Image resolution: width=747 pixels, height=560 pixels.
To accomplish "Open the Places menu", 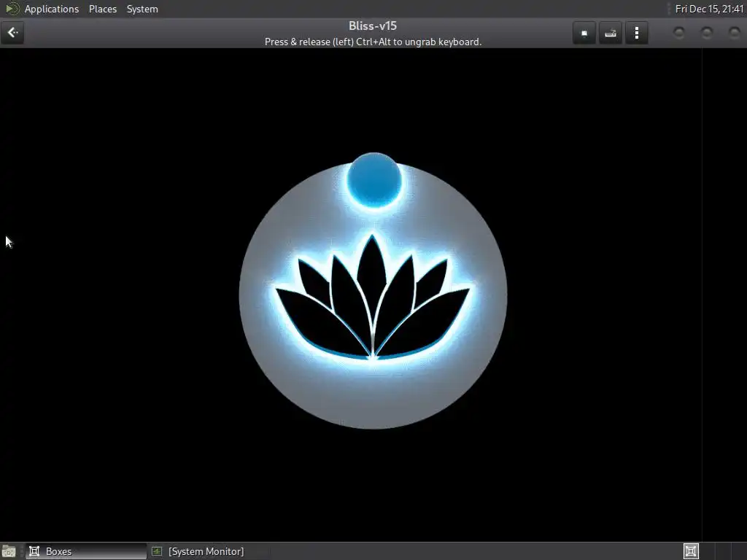I will (103, 9).
